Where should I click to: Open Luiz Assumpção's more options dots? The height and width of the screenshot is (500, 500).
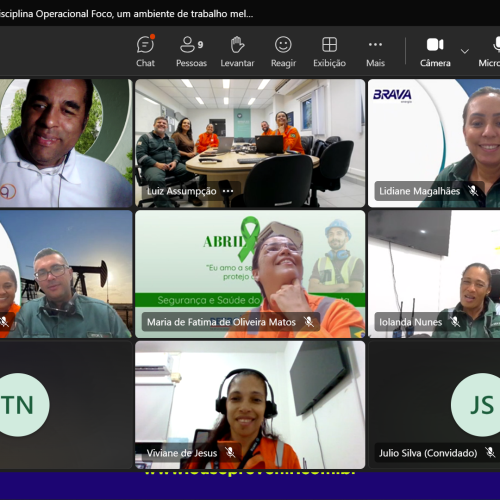228,191
